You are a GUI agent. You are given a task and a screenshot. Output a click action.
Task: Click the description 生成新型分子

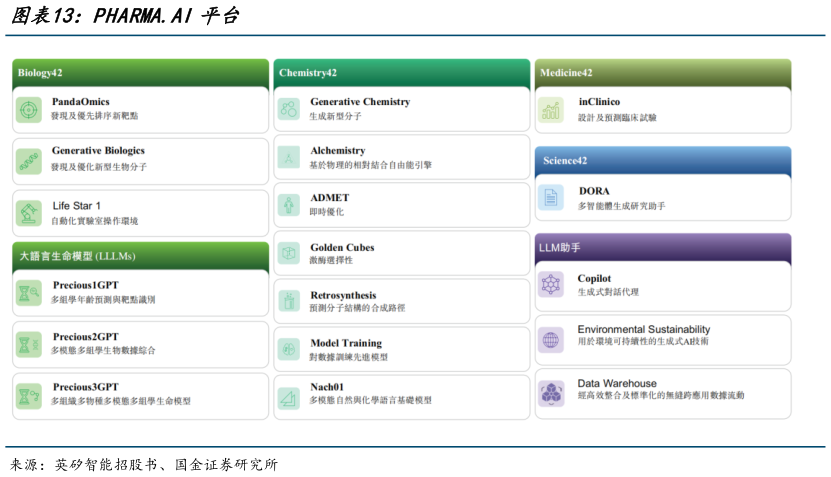[335, 116]
